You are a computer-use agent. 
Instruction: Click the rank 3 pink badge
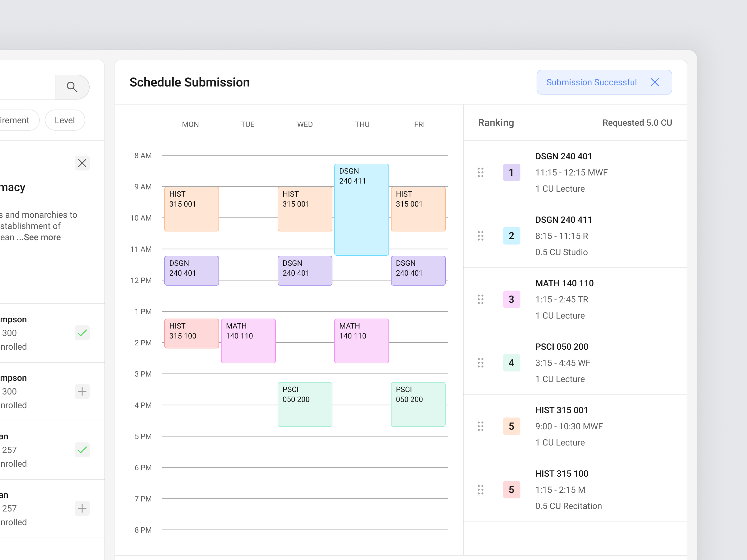coord(511,299)
